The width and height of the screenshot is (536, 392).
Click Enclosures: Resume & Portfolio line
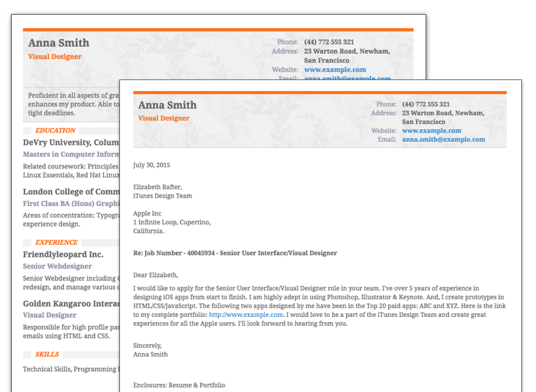(179, 385)
